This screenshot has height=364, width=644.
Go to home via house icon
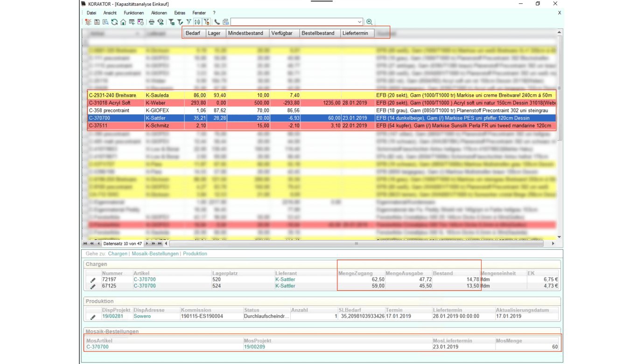123,22
